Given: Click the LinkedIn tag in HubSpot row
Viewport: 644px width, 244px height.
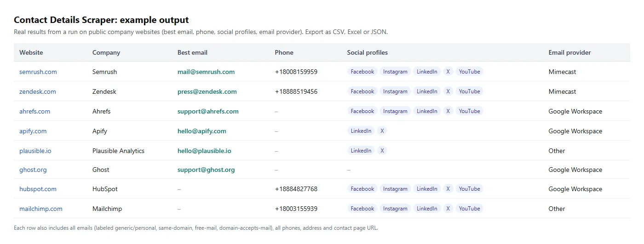Looking at the screenshot, I should point(427,189).
